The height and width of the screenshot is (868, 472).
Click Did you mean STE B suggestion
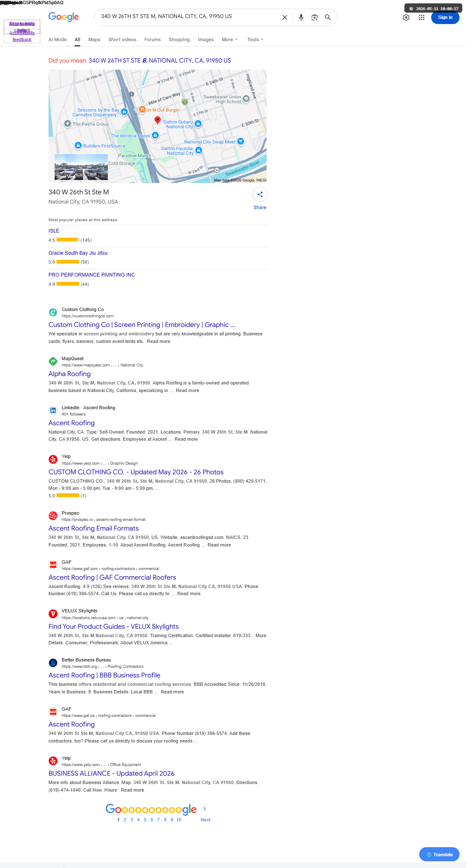[x=160, y=60]
